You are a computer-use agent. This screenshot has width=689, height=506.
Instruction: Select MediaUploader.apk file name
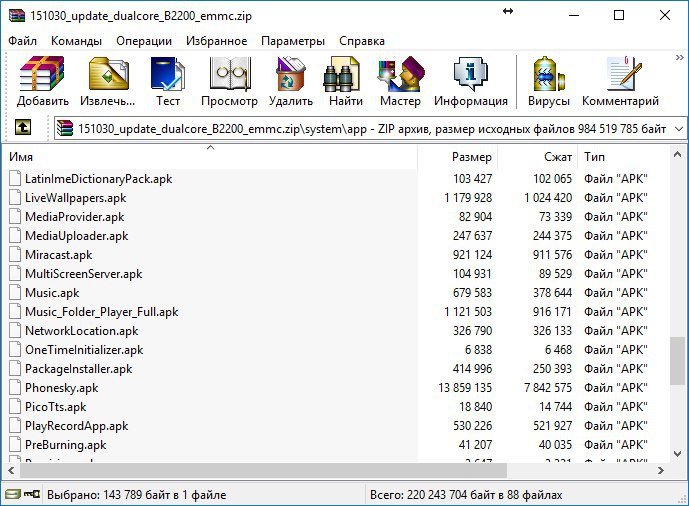(x=76, y=235)
